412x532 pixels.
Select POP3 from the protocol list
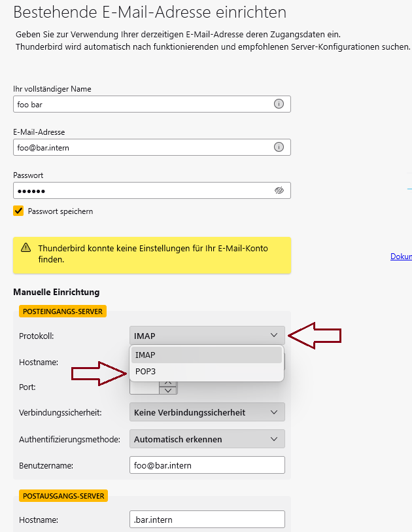click(206, 371)
